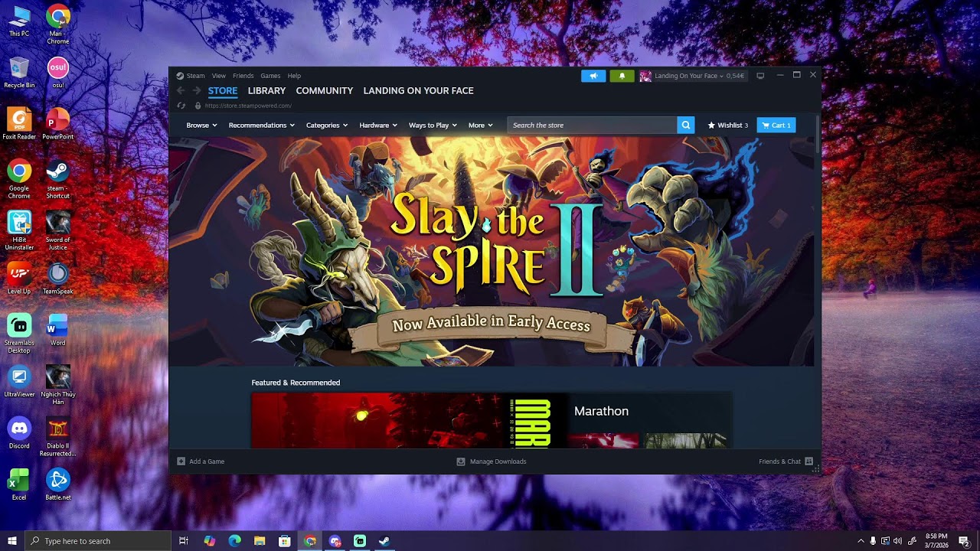Click the store URL address text
This screenshot has height=551, width=980.
(x=248, y=106)
